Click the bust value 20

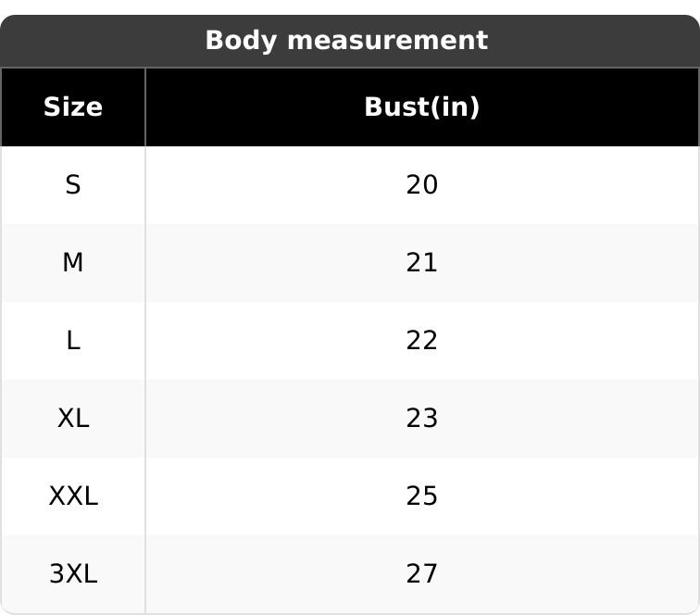tap(421, 185)
